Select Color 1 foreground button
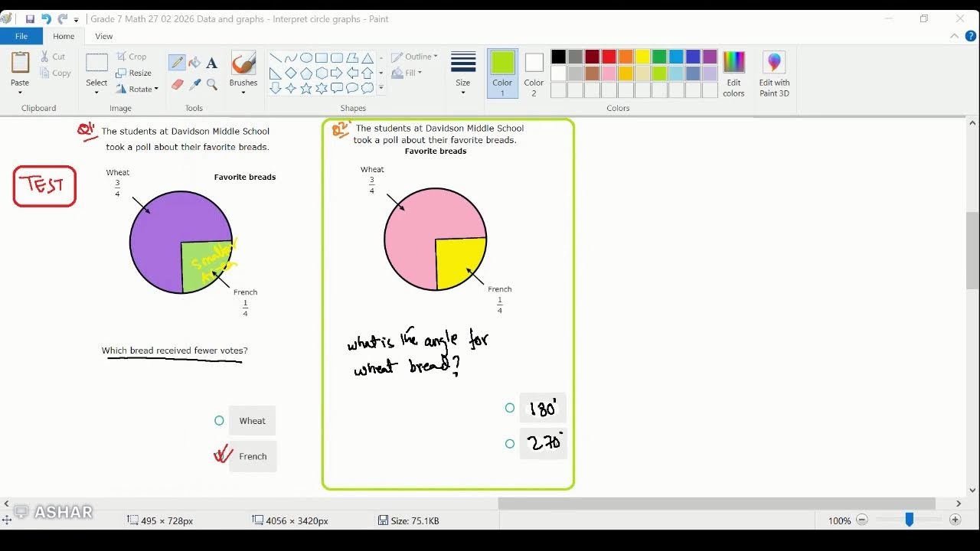The width and height of the screenshot is (980, 551). (x=502, y=74)
